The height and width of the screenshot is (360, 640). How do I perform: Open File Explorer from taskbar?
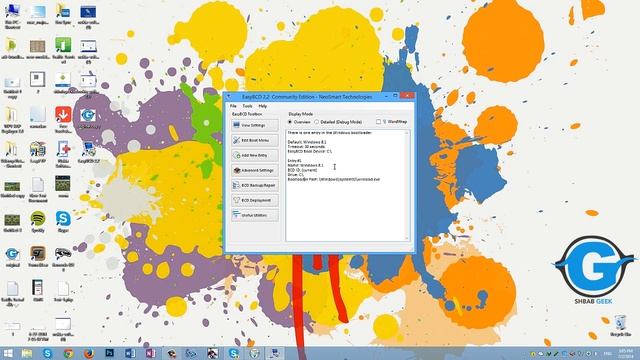27,353
